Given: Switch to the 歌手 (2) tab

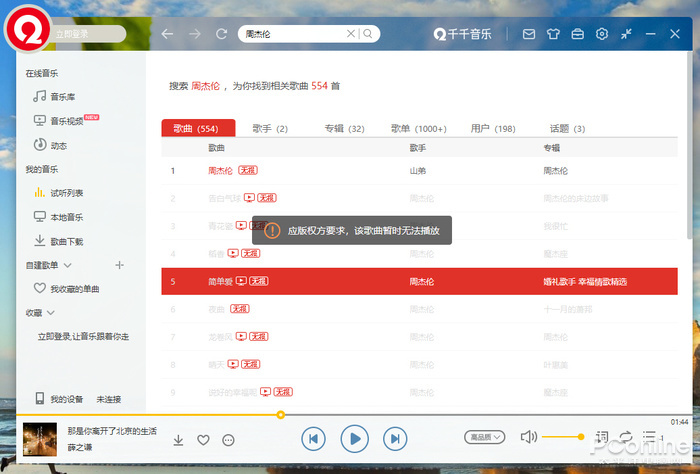Looking at the screenshot, I should pos(270,129).
